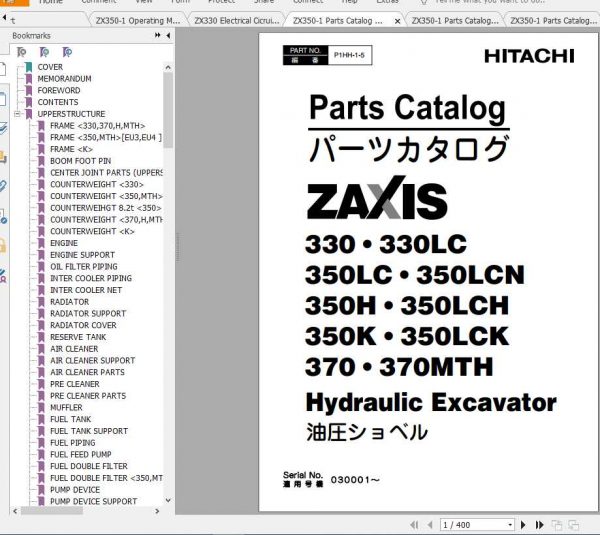Click the previous view icon in status bar

pyautogui.click(x=557, y=525)
